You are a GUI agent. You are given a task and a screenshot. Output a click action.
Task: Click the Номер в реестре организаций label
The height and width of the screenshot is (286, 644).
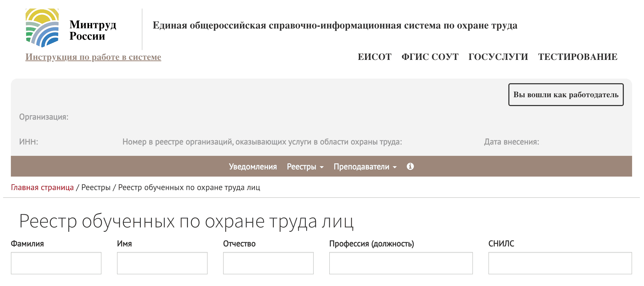[262, 142]
